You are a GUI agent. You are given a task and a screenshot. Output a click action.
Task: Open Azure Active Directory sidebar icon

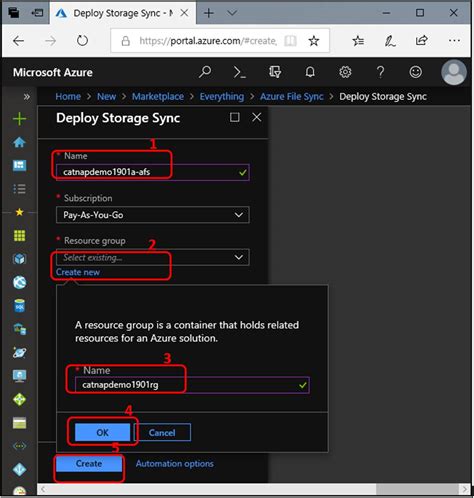pyautogui.click(x=20, y=469)
